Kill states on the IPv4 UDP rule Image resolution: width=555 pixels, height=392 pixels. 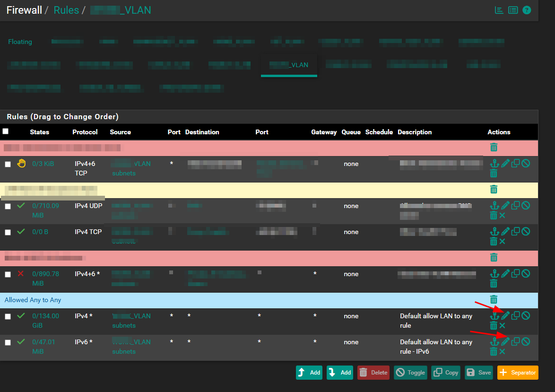tap(502, 215)
